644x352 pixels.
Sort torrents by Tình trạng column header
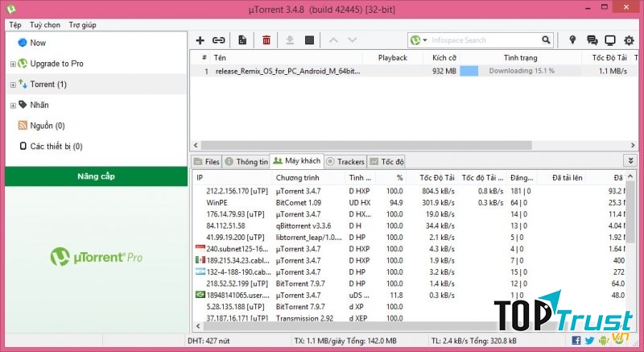(520, 58)
